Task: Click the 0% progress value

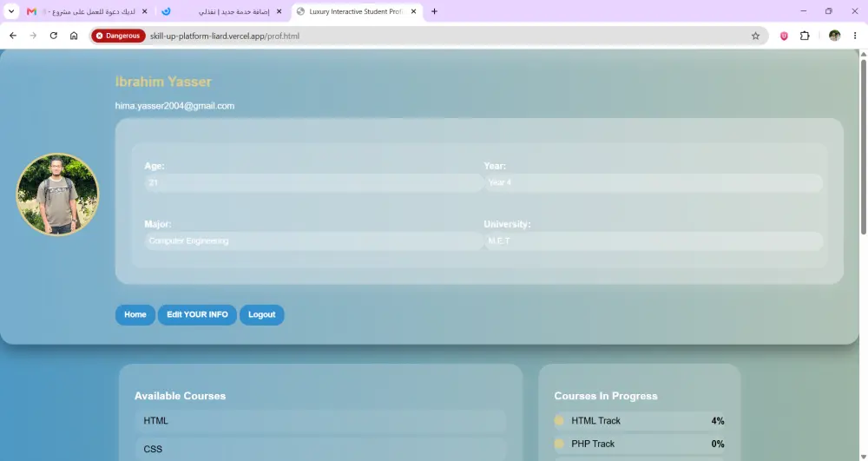Action: click(718, 444)
